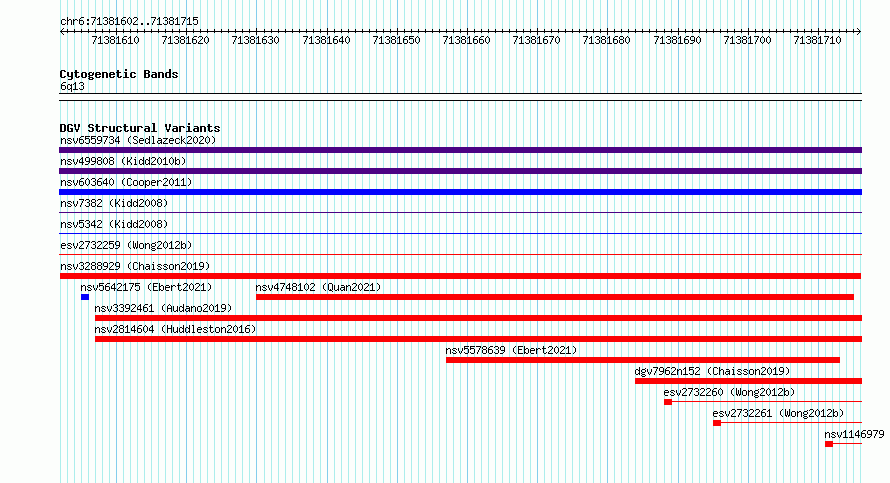Image resolution: width=890 pixels, height=483 pixels.
Task: Click ruler position 71381630
Action: click(255, 40)
